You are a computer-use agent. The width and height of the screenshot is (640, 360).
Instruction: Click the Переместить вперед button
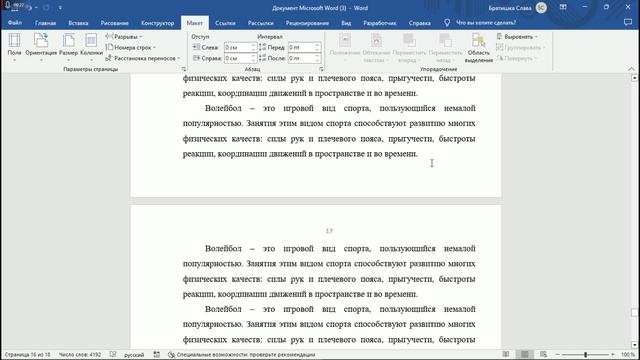tap(409, 48)
